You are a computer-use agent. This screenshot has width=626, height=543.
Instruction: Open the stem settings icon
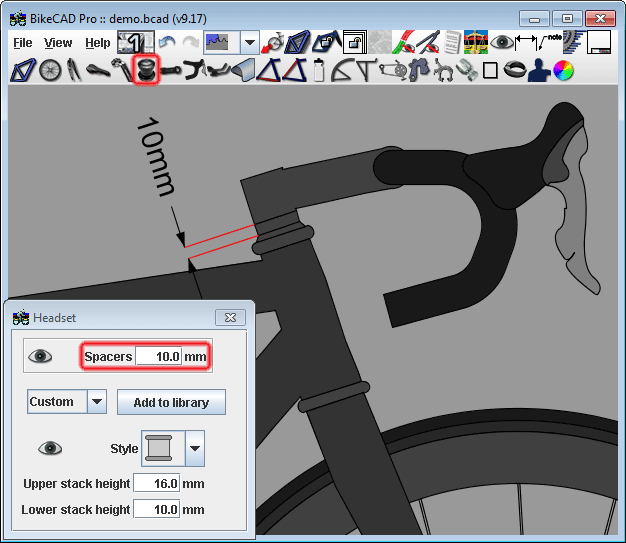[170, 71]
